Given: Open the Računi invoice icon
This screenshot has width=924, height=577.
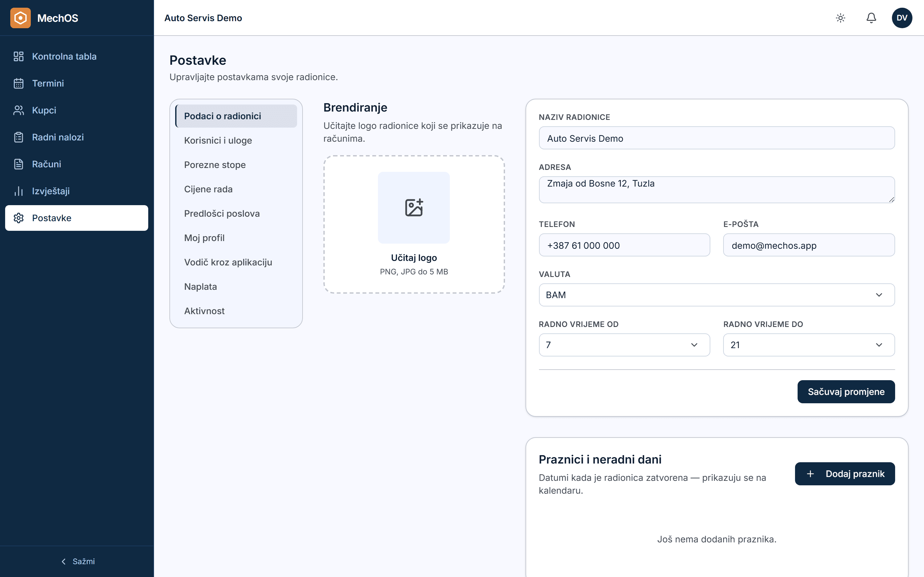Looking at the screenshot, I should 19,164.
